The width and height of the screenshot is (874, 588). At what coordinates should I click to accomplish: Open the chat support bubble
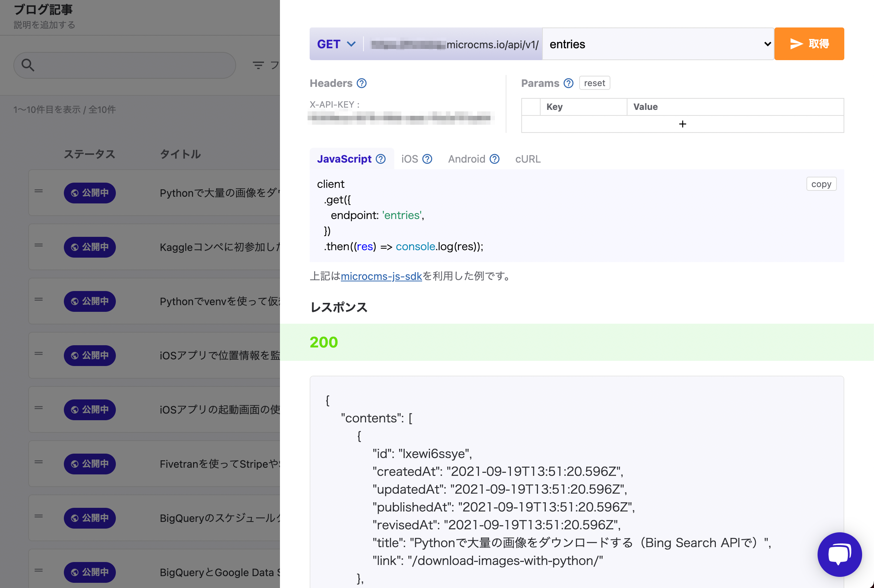click(x=839, y=554)
